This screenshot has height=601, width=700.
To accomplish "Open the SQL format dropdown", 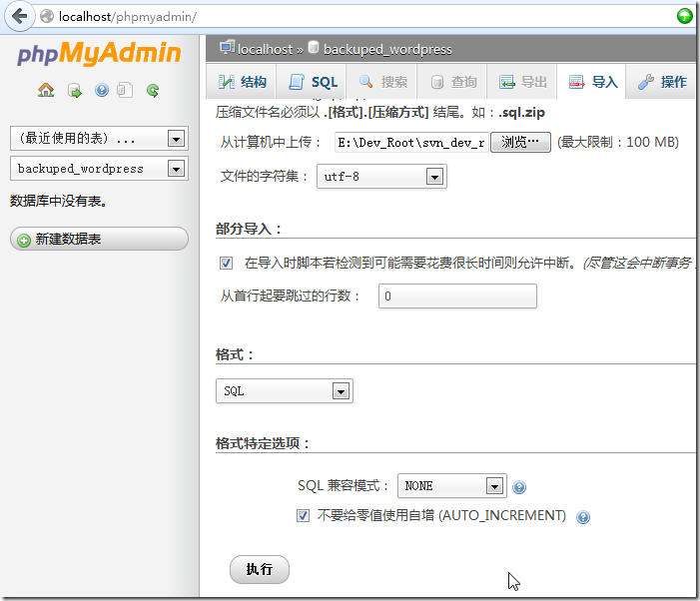I will pyautogui.click(x=285, y=391).
